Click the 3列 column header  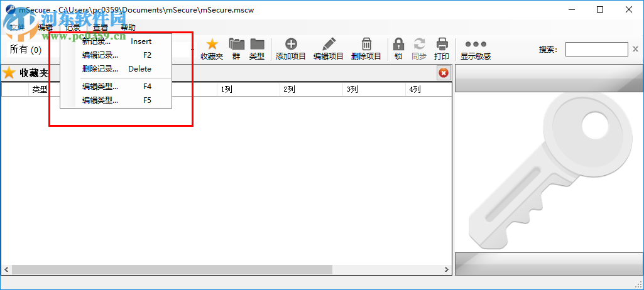(x=374, y=89)
